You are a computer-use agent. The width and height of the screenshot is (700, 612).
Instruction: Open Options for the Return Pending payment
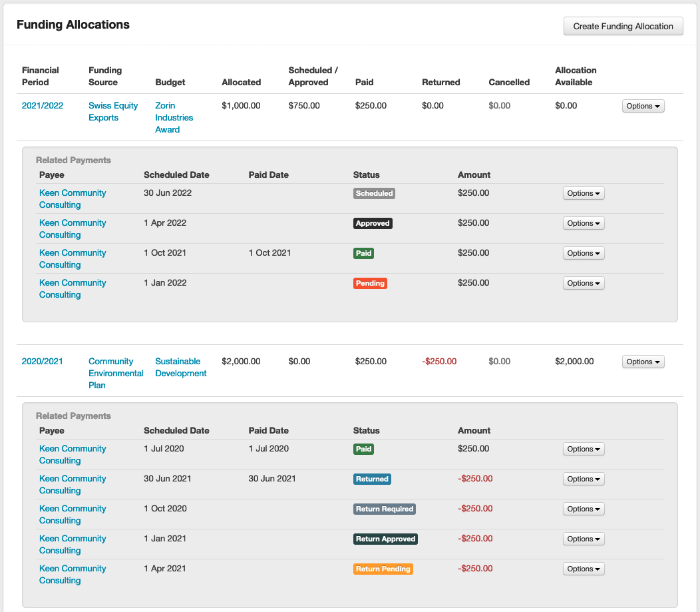[x=584, y=569]
